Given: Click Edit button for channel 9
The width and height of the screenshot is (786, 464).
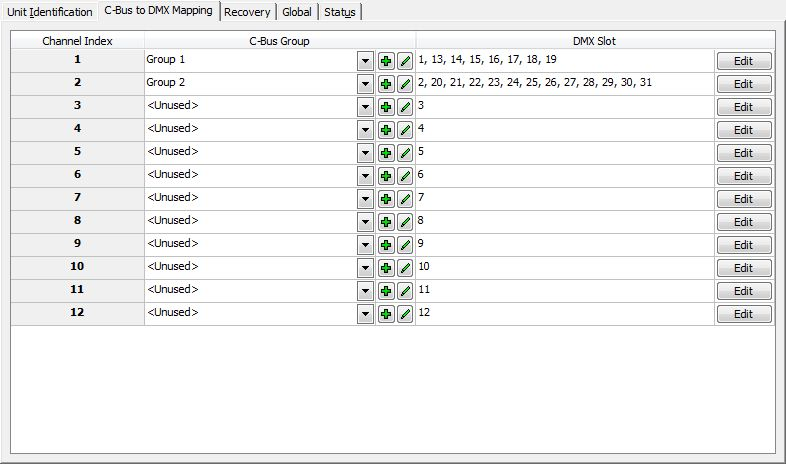Looking at the screenshot, I should coord(744,245).
